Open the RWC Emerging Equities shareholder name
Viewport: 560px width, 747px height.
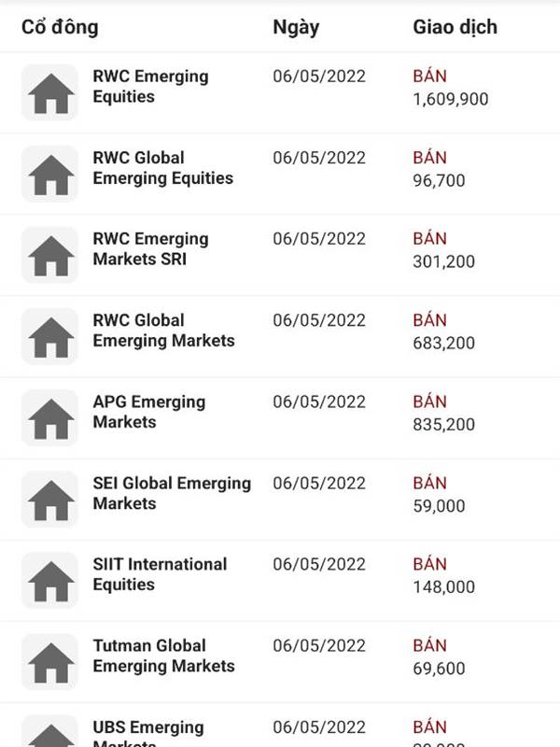click(150, 86)
